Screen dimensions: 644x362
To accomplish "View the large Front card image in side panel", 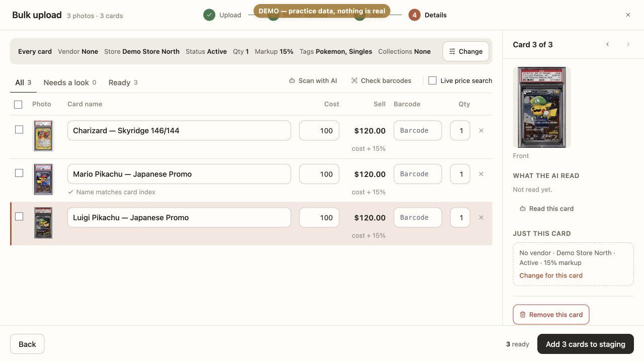I will click(x=542, y=107).
